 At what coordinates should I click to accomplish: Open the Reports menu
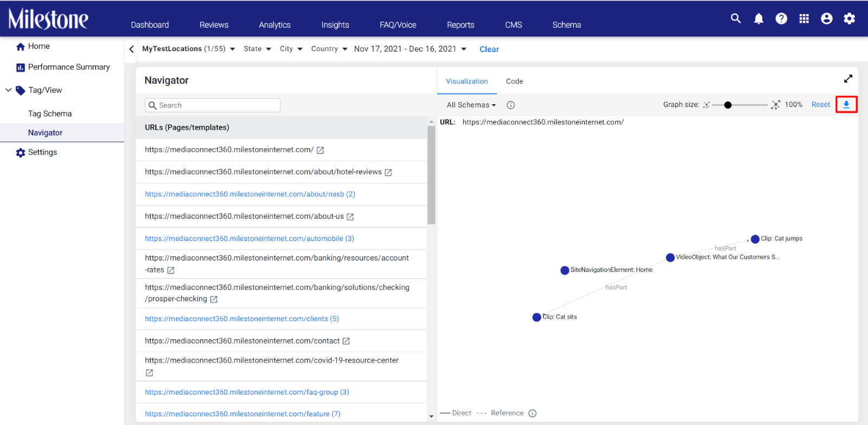coord(461,25)
